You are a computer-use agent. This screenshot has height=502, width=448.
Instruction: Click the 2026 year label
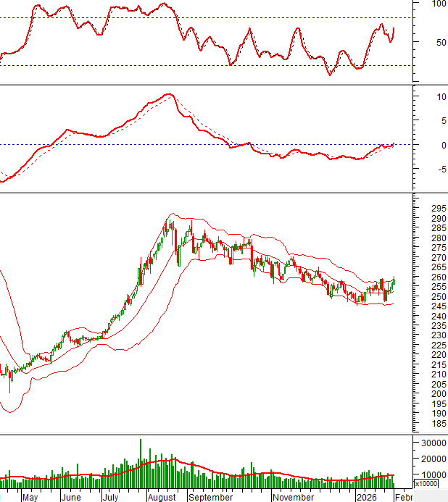(366, 498)
